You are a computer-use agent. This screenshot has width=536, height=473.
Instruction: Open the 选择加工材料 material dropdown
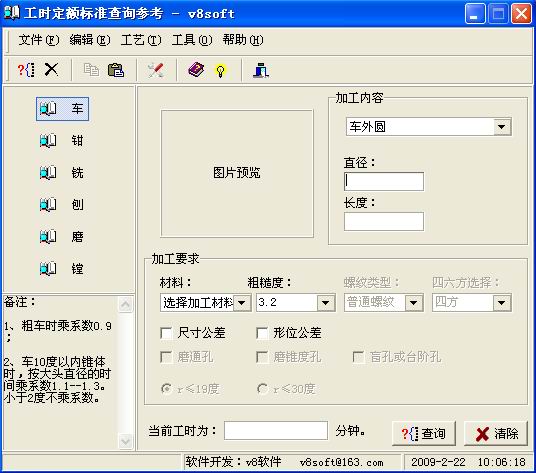point(242,302)
